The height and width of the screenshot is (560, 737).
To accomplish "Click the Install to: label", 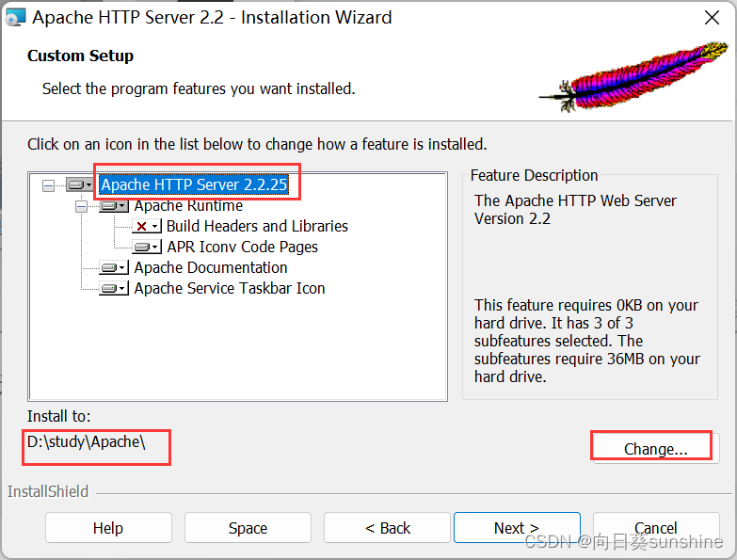I will click(x=58, y=416).
